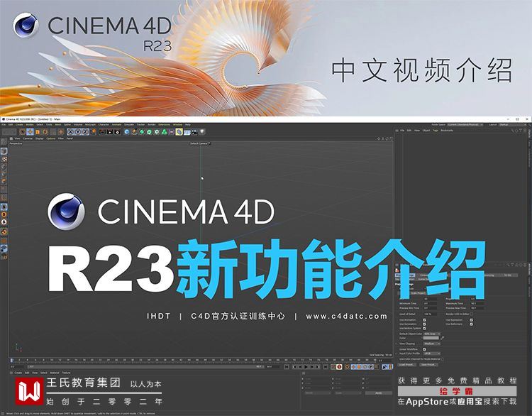Add a Bend deformer

click(179, 132)
